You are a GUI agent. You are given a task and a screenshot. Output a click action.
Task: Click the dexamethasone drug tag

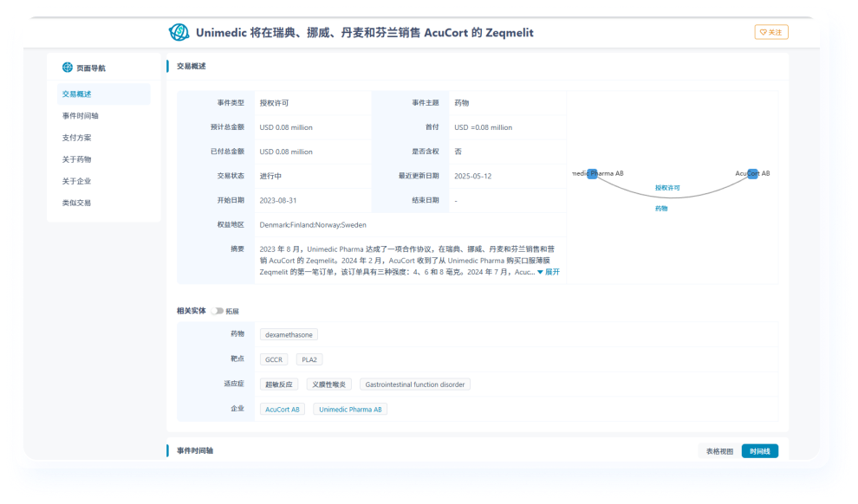(289, 334)
